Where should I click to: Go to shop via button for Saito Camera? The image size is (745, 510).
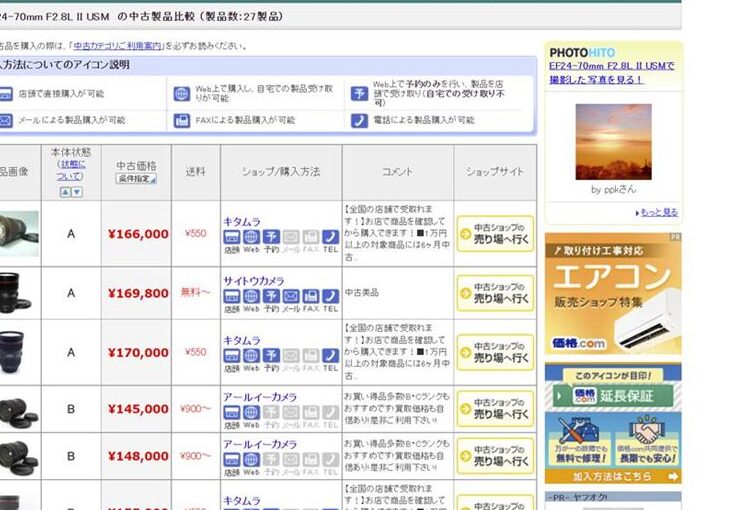[x=495, y=293]
